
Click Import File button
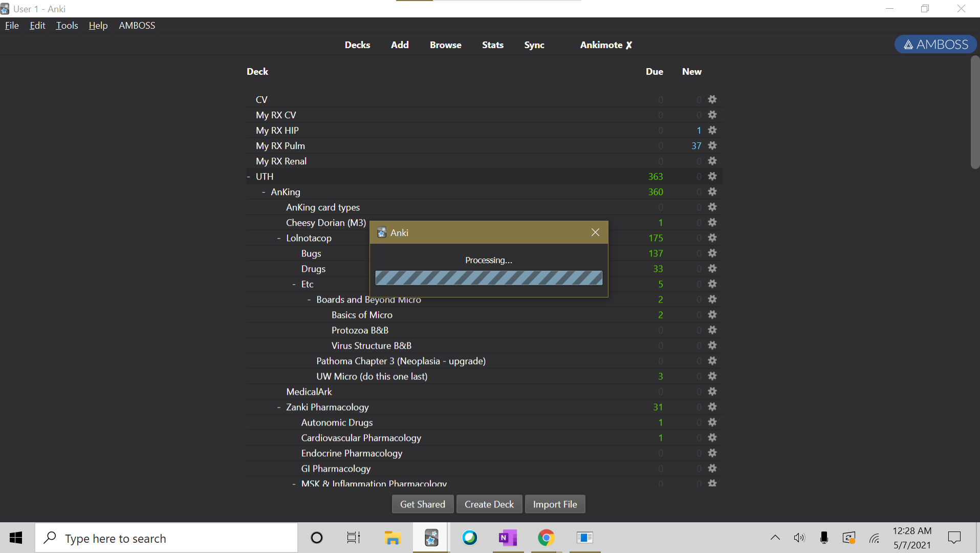pos(555,504)
